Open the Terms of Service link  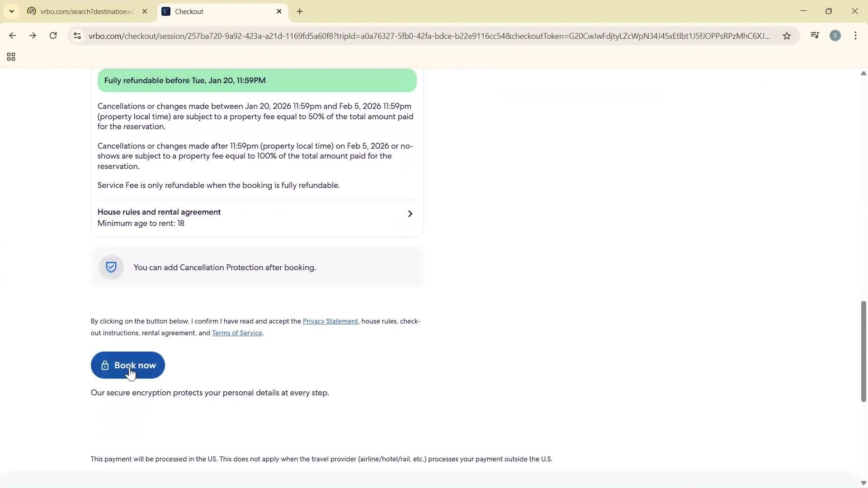[x=237, y=333]
